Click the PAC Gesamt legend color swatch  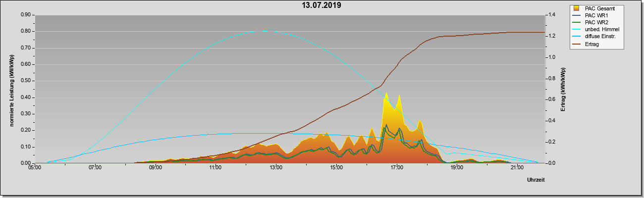point(576,8)
